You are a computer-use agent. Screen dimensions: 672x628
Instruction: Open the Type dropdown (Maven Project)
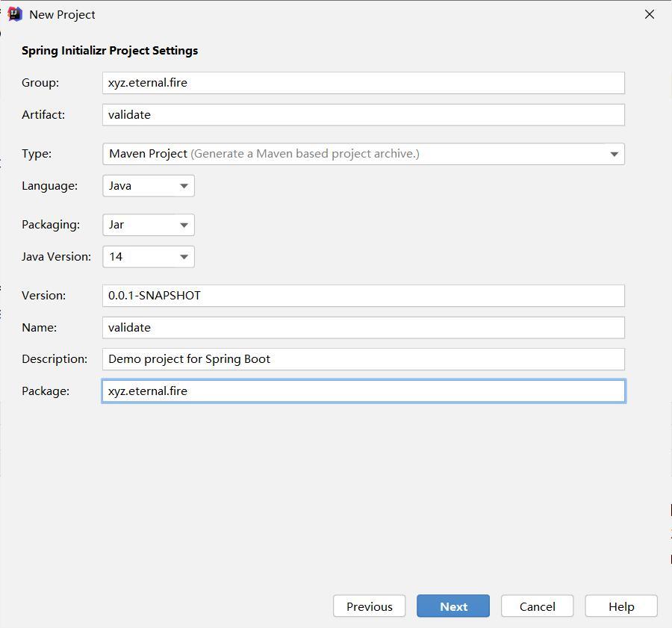click(x=364, y=154)
